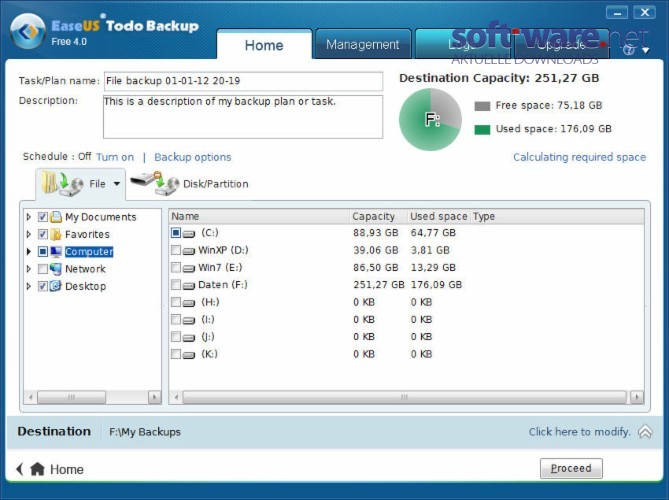The height and width of the screenshot is (500, 669).
Task: Click the drive icon for Daten (F:)
Action: tap(189, 286)
